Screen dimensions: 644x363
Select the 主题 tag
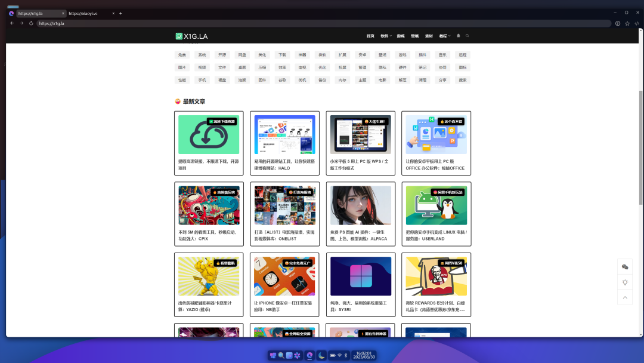coord(363,80)
